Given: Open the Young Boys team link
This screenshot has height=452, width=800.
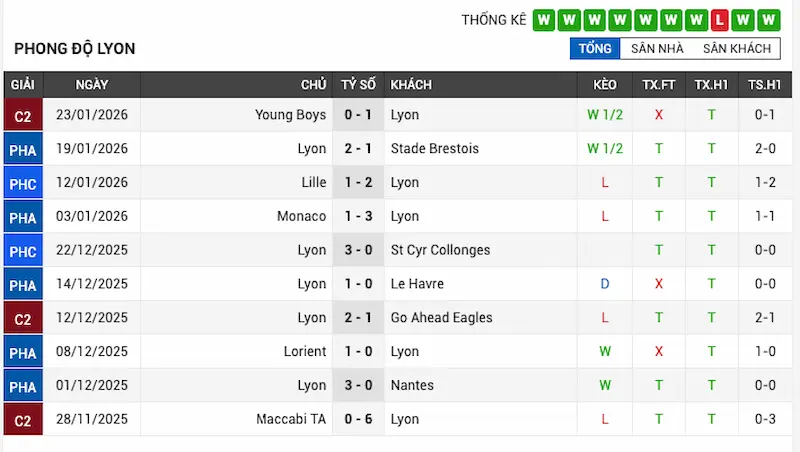Looking at the screenshot, I should tap(290, 115).
